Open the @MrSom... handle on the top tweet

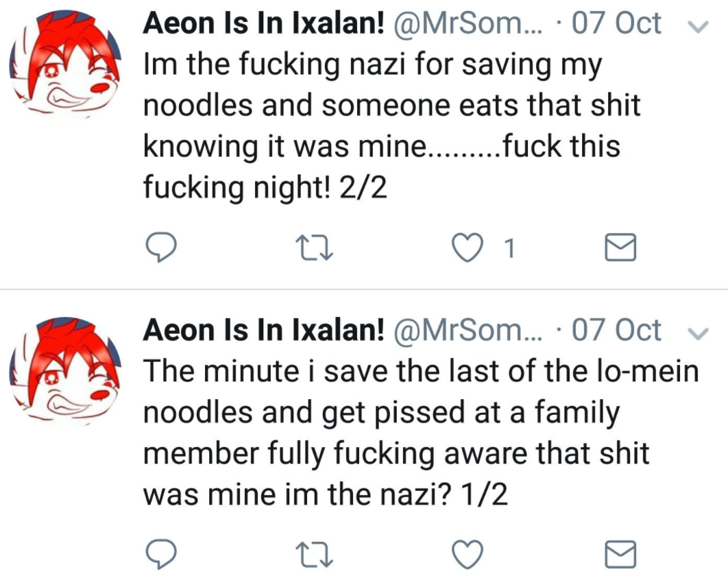point(468,23)
